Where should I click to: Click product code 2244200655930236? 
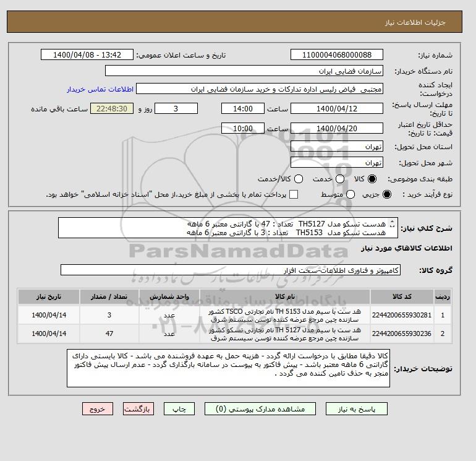click(402, 334)
